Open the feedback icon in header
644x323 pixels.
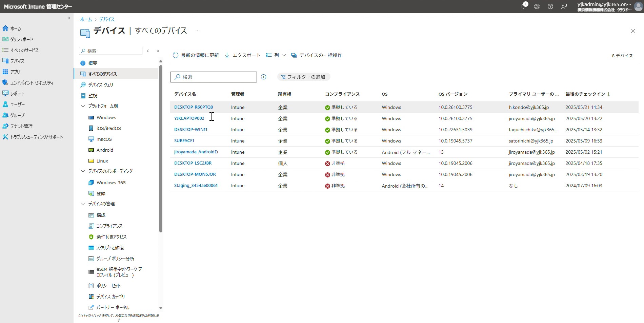tap(564, 6)
